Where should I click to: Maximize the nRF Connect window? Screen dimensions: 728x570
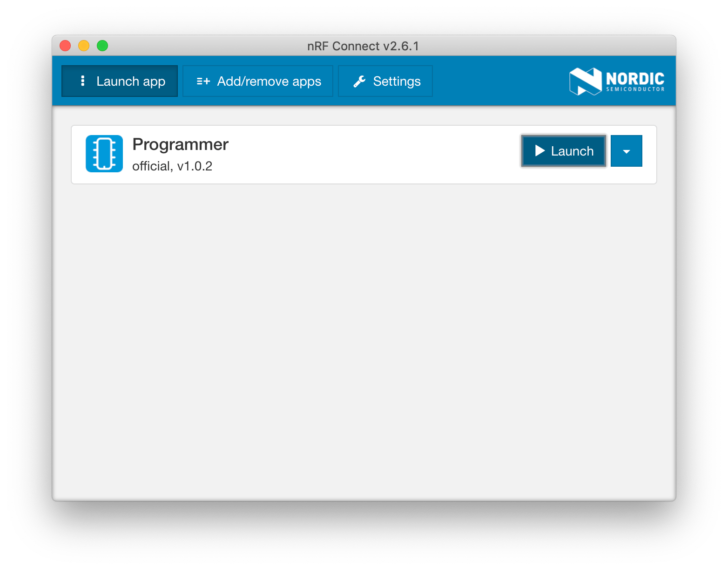[x=102, y=46]
